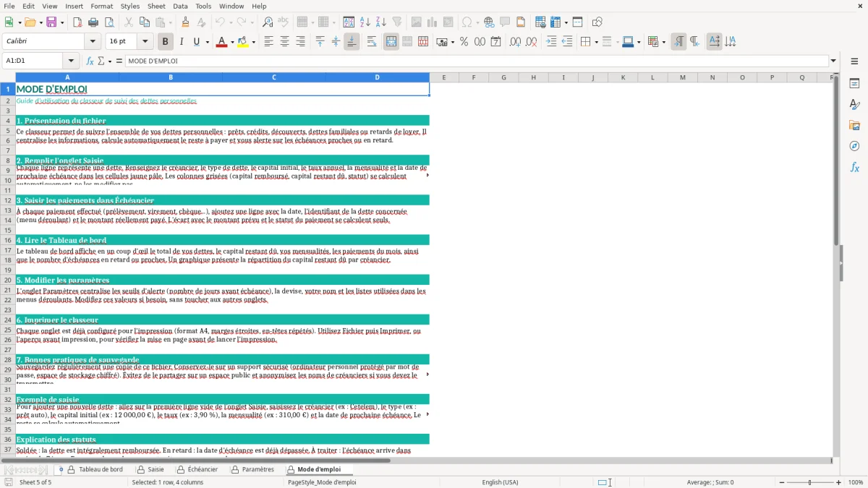The width and height of the screenshot is (868, 488).
Task: Toggle Merge and Center Cells button
Action: tap(391, 42)
